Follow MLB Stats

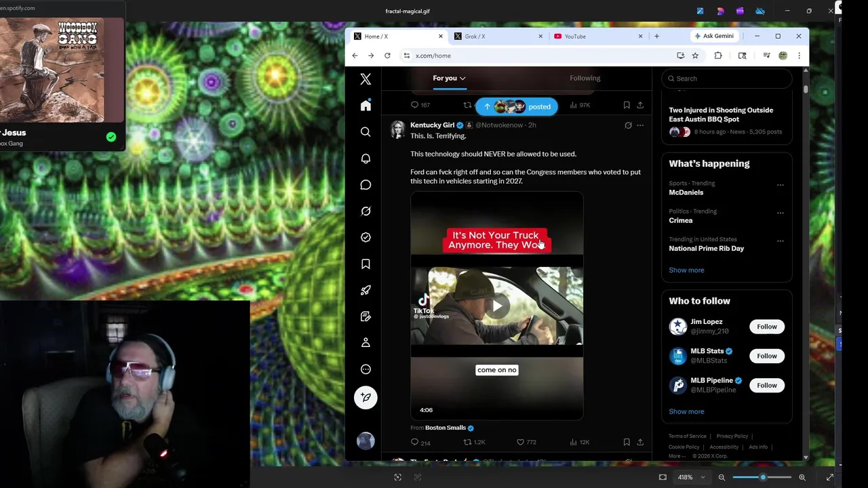767,356
